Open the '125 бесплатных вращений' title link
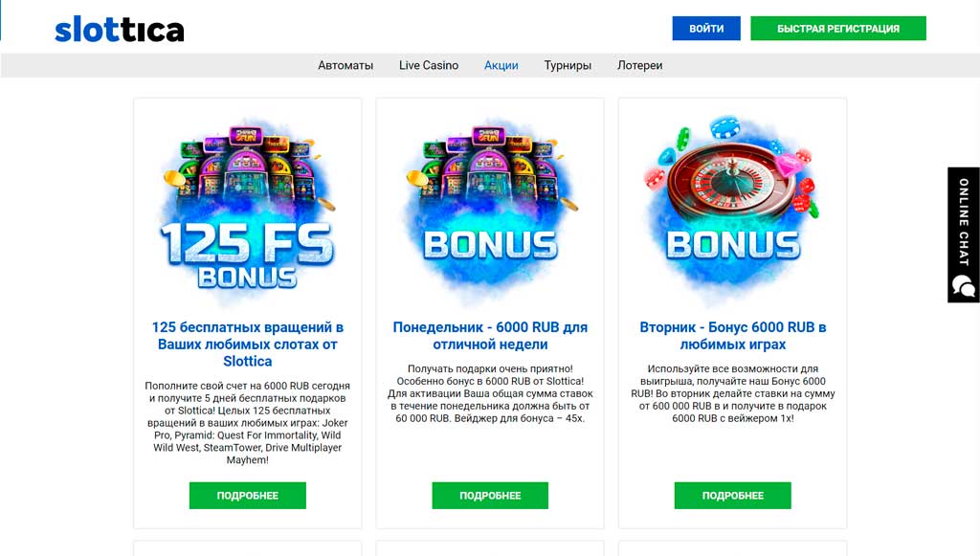Screen dimensions: 980x556 (248, 345)
